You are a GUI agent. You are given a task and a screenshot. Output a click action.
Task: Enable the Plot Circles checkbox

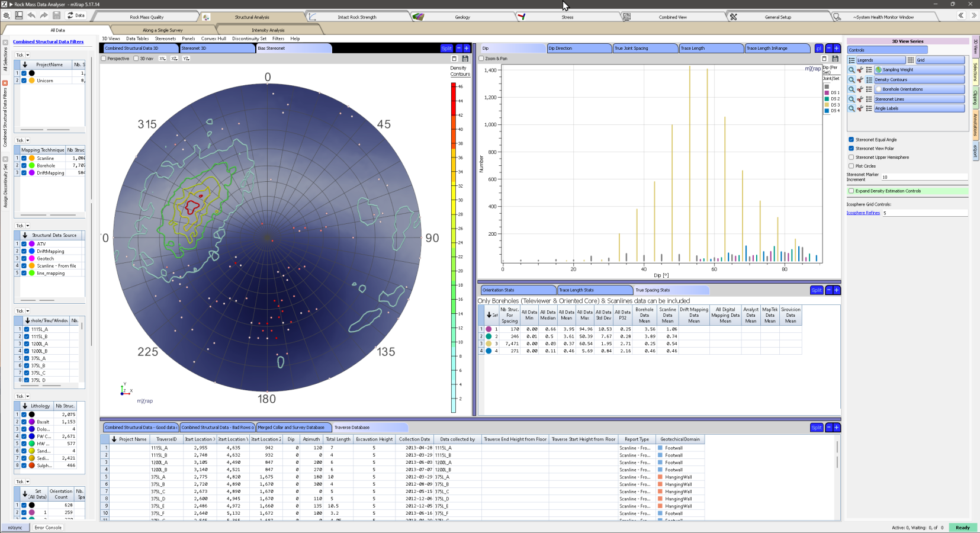(x=851, y=166)
